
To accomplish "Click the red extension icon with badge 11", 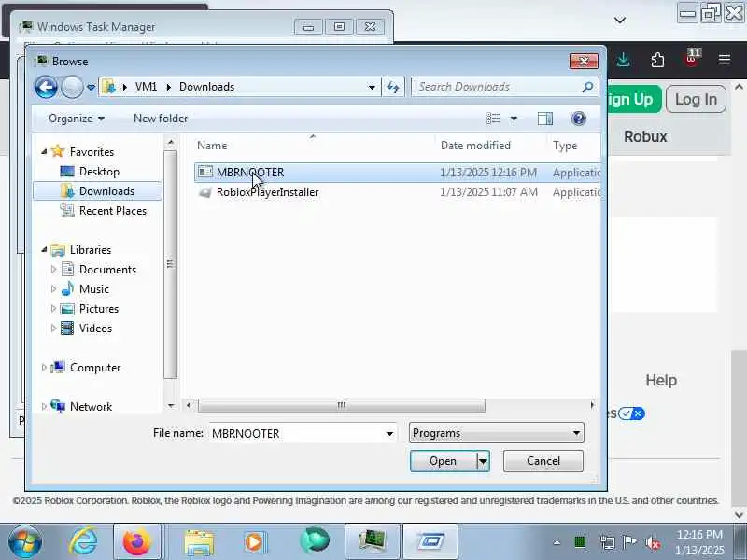I will click(692, 59).
